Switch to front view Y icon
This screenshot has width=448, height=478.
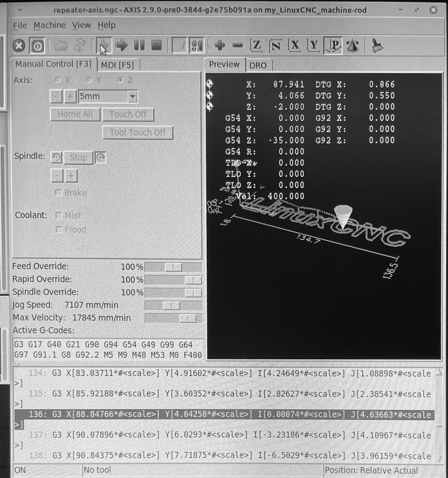[x=313, y=45]
